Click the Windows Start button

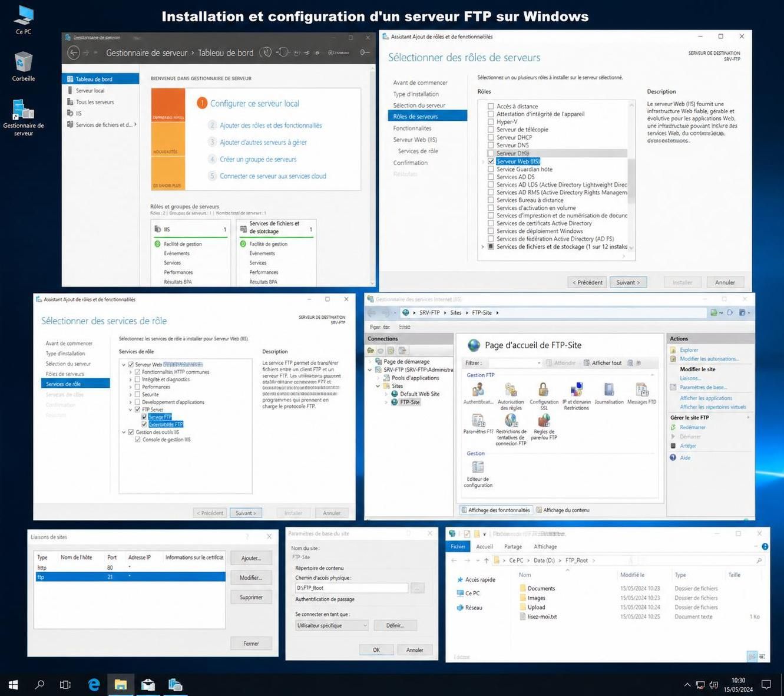[13, 685]
